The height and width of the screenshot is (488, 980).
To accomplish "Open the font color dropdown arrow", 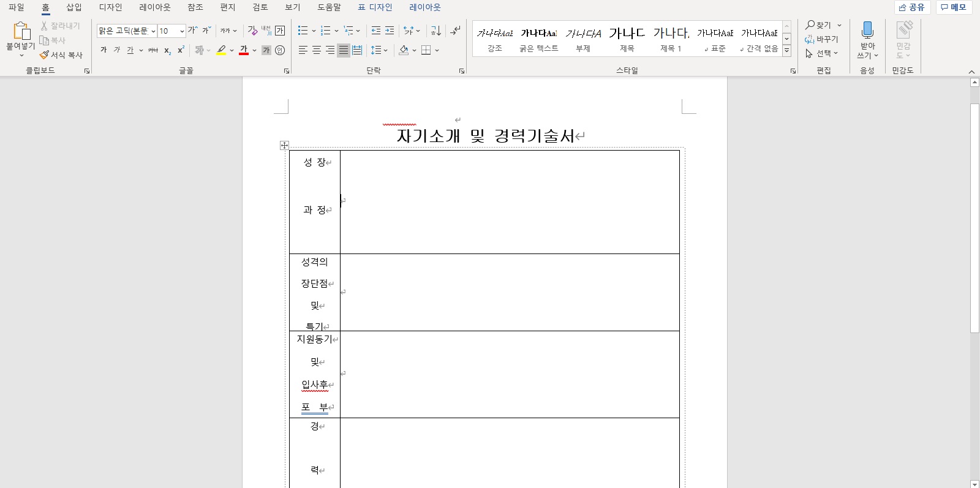I will tap(255, 50).
